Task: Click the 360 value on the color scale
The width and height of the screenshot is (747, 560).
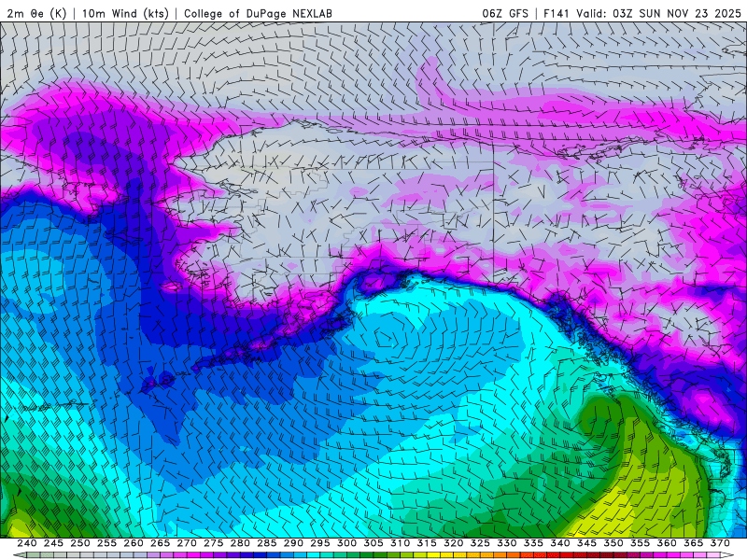Action: pyautogui.click(x=667, y=543)
